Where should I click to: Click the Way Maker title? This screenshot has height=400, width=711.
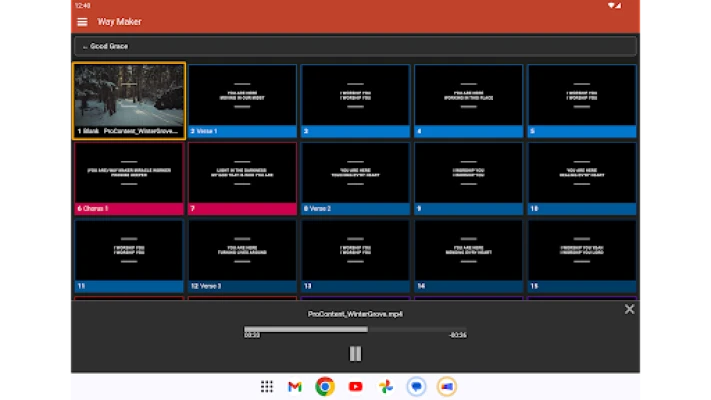tap(119, 22)
